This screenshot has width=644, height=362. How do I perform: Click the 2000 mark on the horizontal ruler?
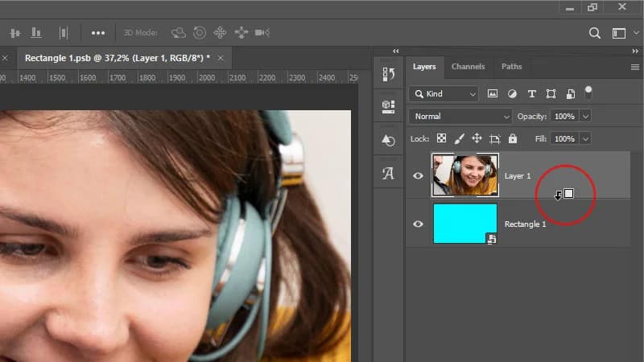click(207, 77)
